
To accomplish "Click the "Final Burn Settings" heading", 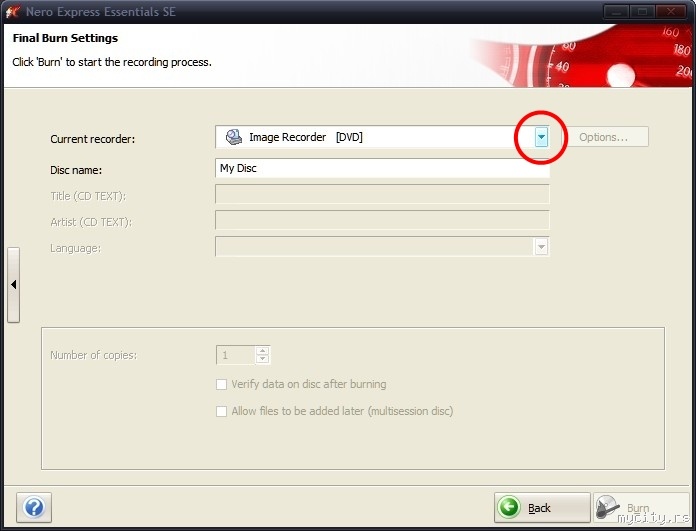I will (x=65, y=38).
